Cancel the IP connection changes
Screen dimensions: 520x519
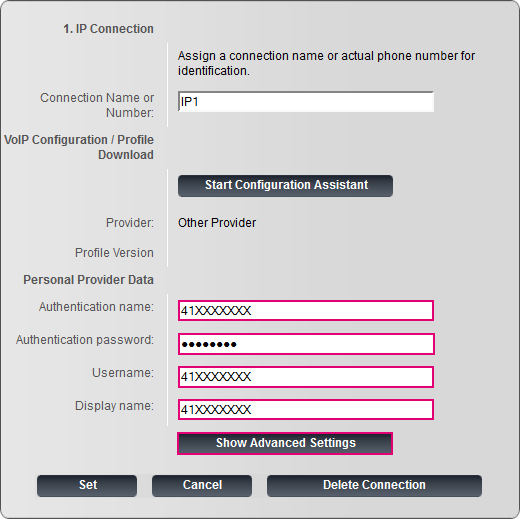tap(202, 486)
